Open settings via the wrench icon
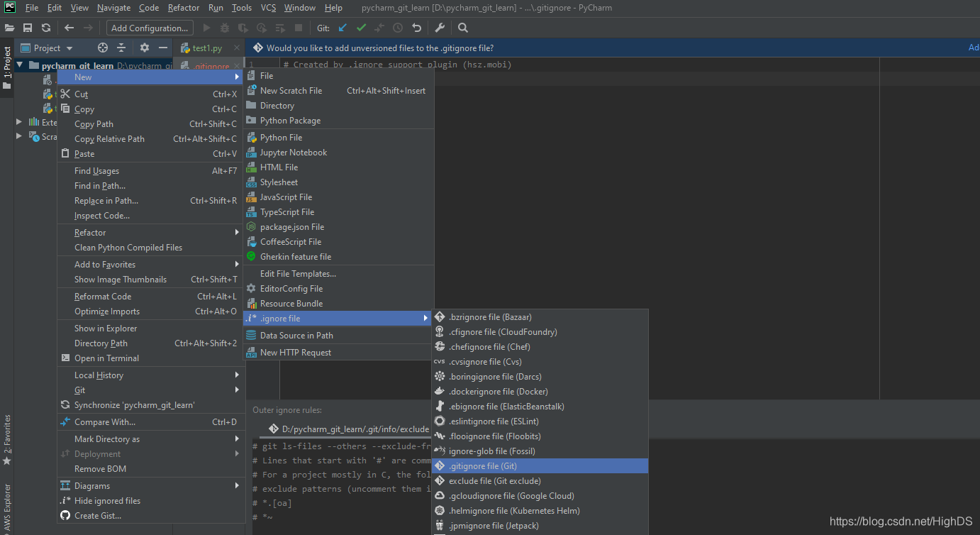 click(x=440, y=28)
